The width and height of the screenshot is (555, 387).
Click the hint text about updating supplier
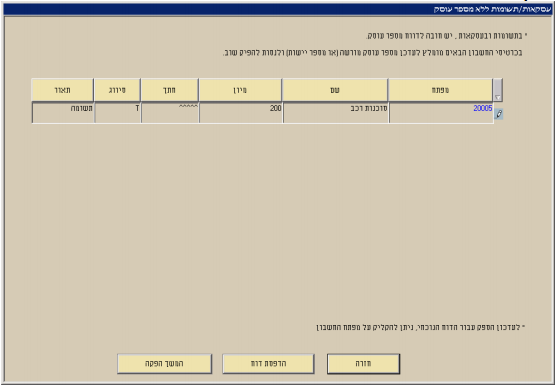pos(420,327)
